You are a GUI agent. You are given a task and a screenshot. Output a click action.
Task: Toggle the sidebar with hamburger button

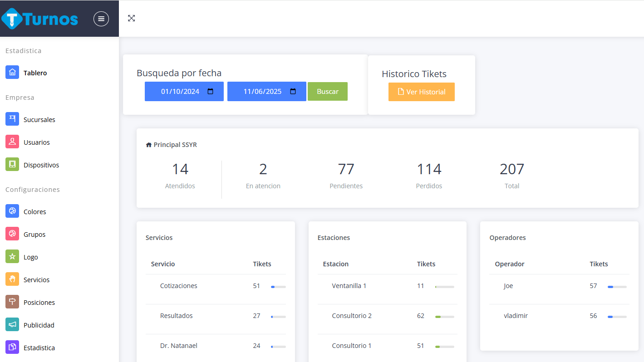click(101, 19)
